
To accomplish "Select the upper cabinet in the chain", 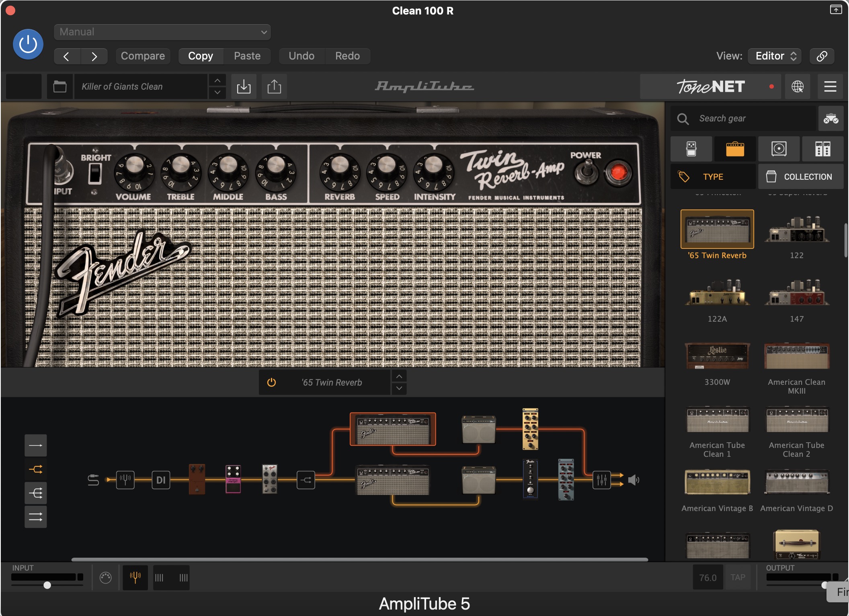I will pos(478,429).
